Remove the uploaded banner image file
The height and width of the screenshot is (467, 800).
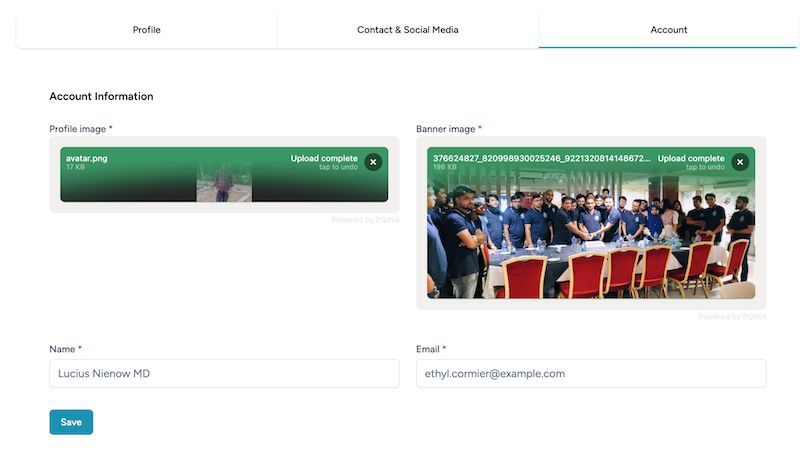coord(740,162)
